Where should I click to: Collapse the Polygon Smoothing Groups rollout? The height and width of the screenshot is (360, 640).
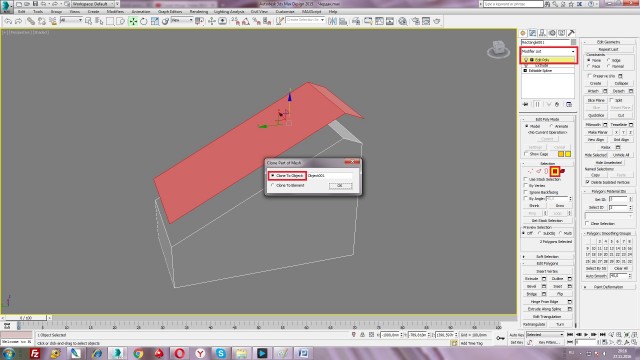(x=608, y=233)
